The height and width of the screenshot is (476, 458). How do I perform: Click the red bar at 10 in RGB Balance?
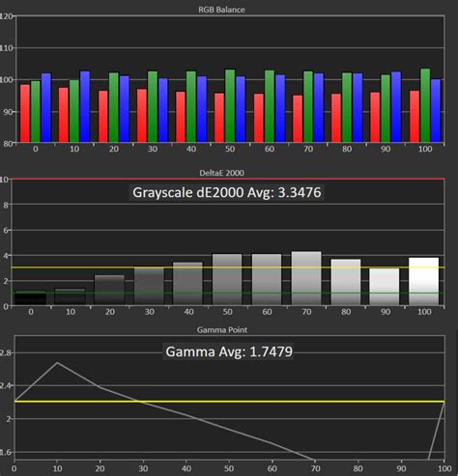coord(64,115)
